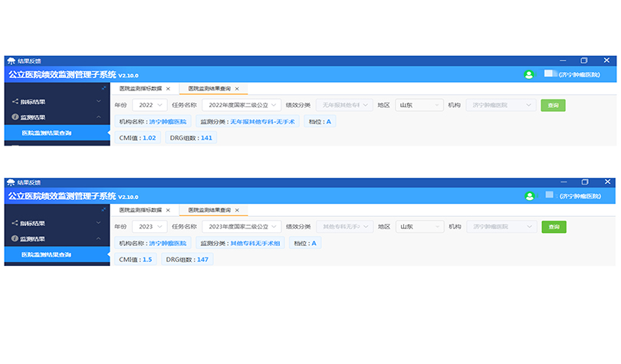
Task: Click 机构名称 济宁肿瘤医院 tag in upper window
Action: pyautogui.click(x=153, y=122)
